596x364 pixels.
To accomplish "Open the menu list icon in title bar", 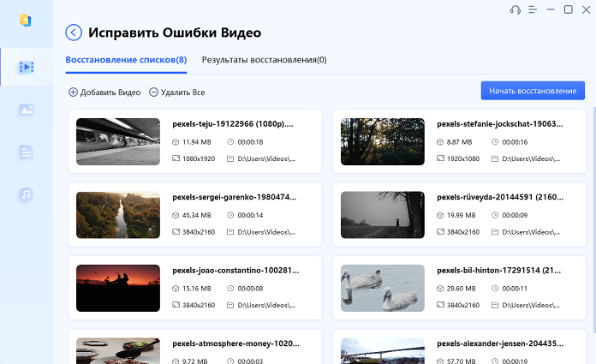I will pos(533,10).
